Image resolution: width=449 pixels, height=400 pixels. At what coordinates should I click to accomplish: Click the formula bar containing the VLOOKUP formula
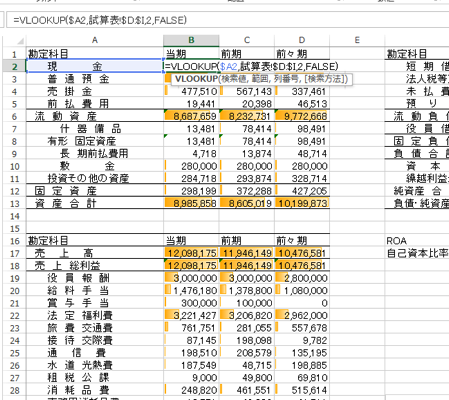coord(227,20)
